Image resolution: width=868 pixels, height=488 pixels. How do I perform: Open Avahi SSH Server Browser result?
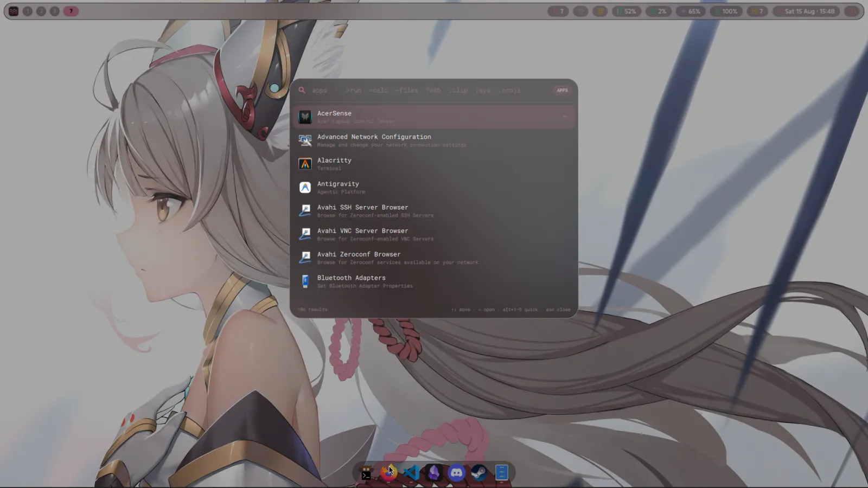pos(434,210)
